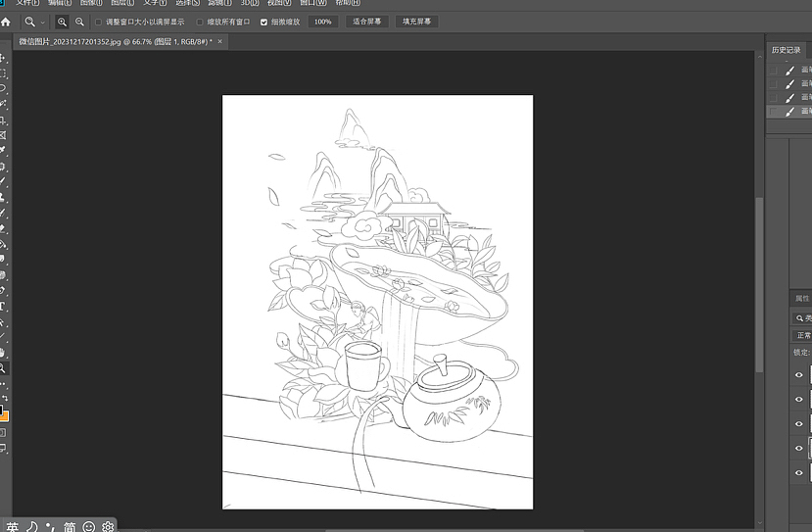This screenshot has width=812, height=532.
Task: Click the 100% zoom button
Action: 322,22
